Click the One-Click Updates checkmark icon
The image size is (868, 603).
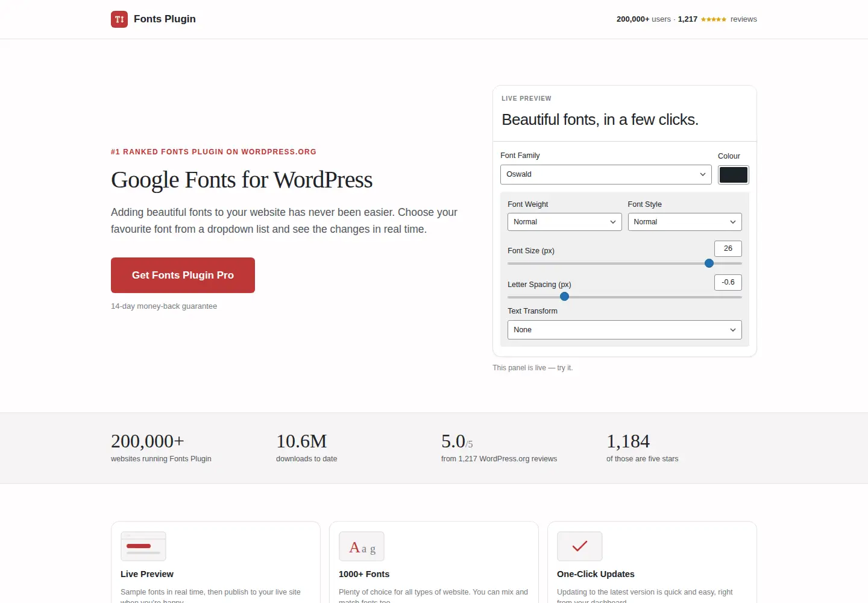coord(580,546)
